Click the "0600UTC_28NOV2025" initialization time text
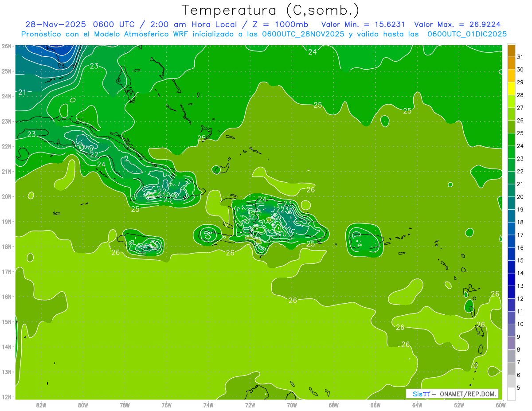Screen dimensions: 532x411 pos(304,34)
